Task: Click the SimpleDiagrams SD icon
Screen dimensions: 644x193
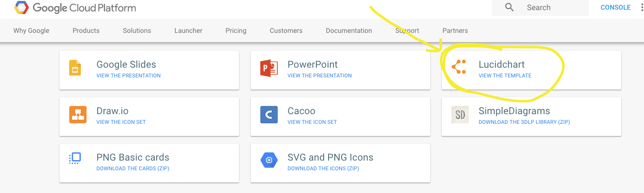Action: (460, 115)
